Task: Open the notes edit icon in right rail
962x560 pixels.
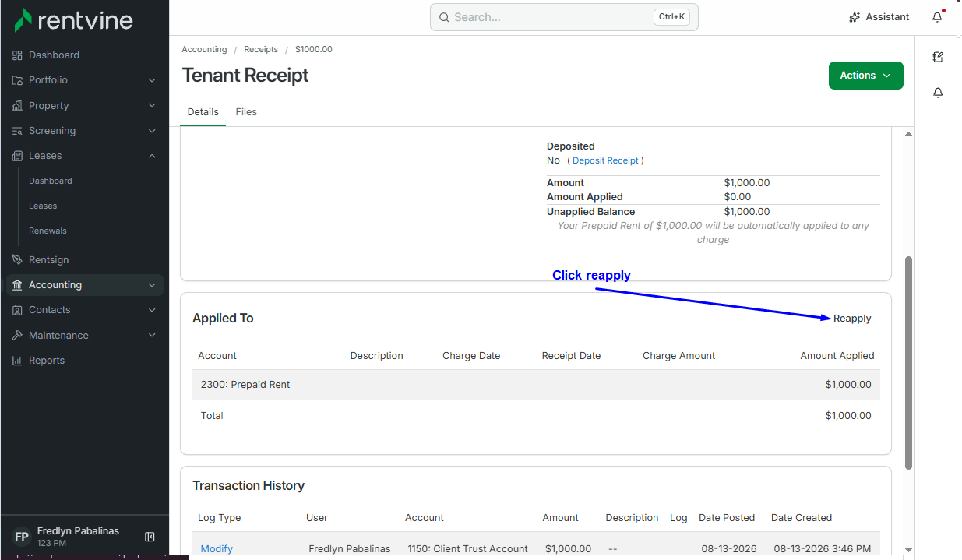Action: pos(938,57)
